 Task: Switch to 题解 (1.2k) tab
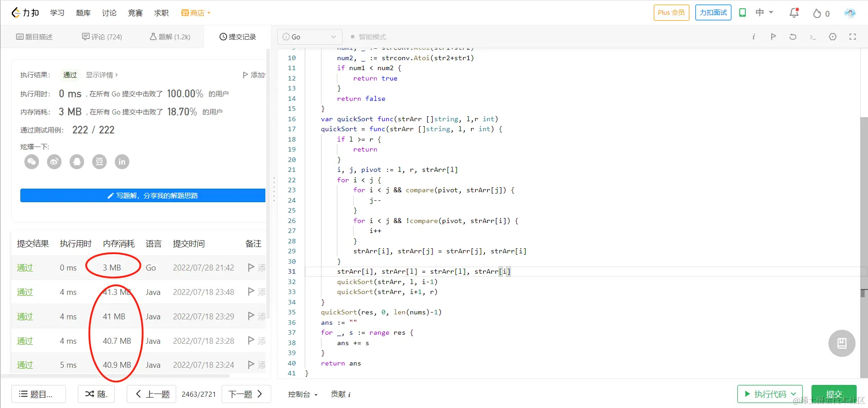tap(170, 37)
